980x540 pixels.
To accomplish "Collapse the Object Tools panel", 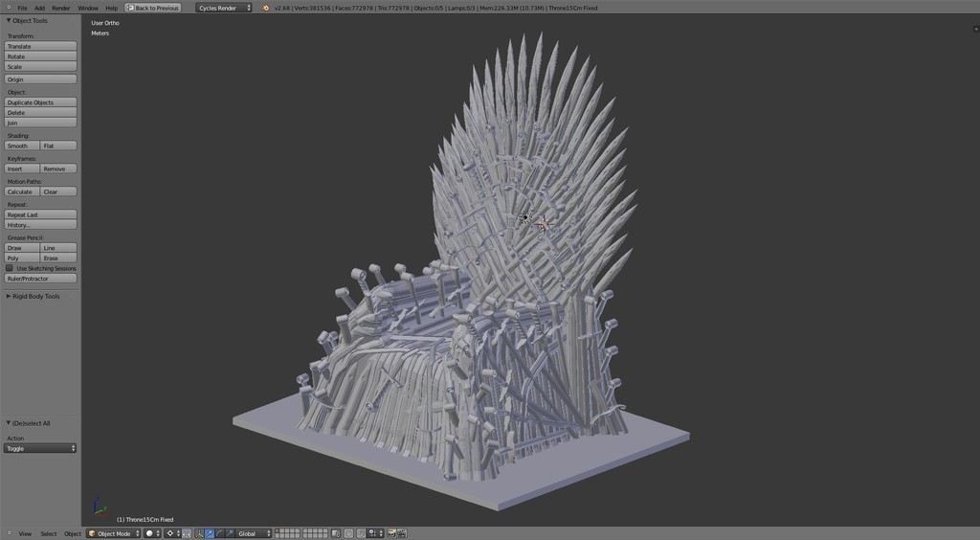I will click(9, 21).
